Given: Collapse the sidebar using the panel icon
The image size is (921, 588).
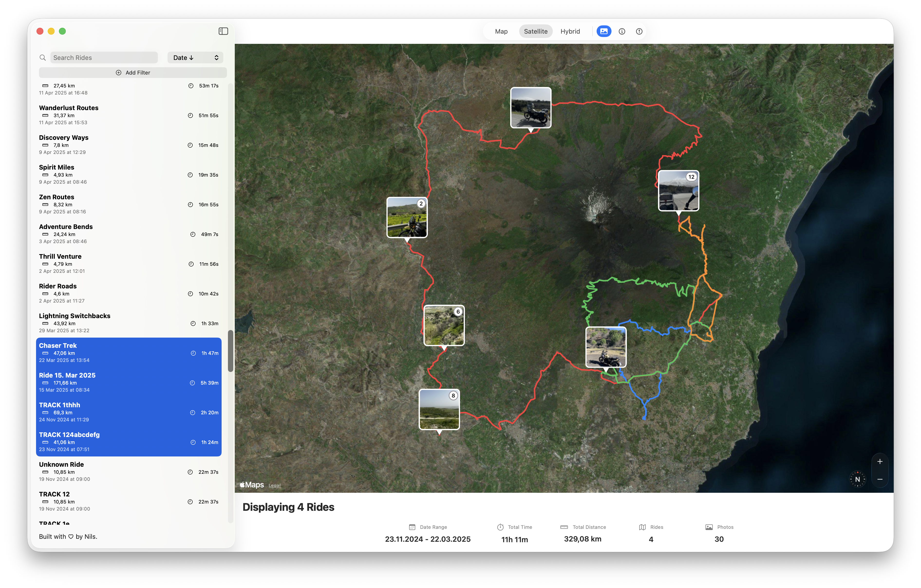Looking at the screenshot, I should tap(223, 31).
